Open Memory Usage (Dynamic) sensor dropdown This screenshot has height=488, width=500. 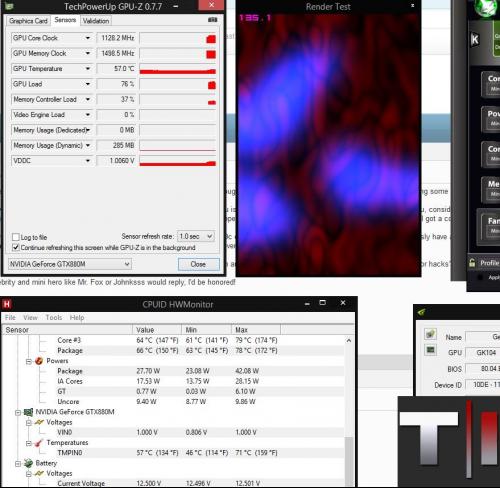click(x=88, y=145)
